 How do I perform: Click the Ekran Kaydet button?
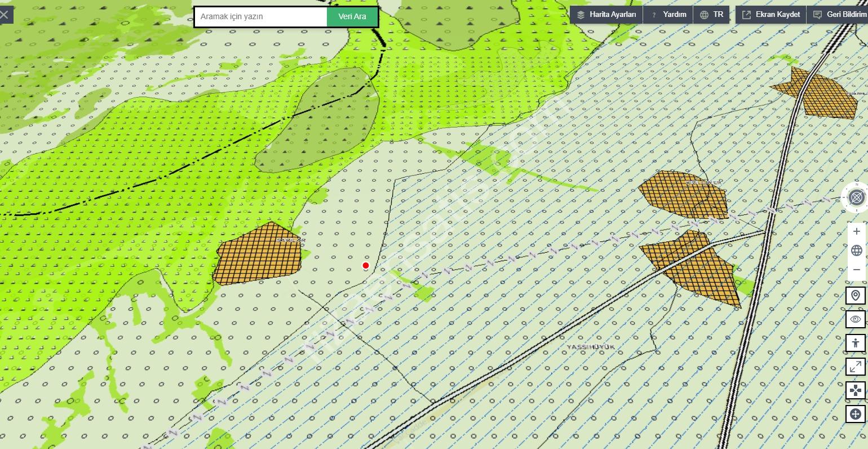[x=770, y=15]
